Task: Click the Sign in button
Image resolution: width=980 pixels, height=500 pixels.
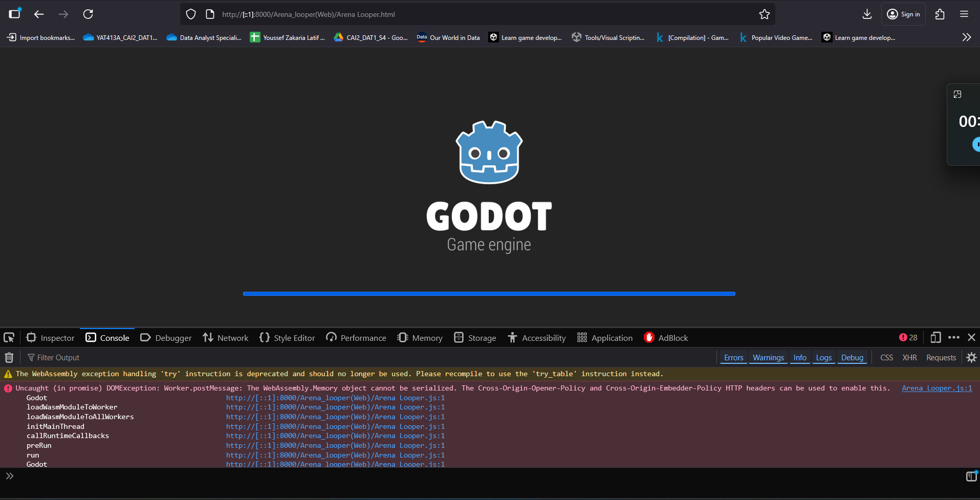Action: click(x=903, y=14)
